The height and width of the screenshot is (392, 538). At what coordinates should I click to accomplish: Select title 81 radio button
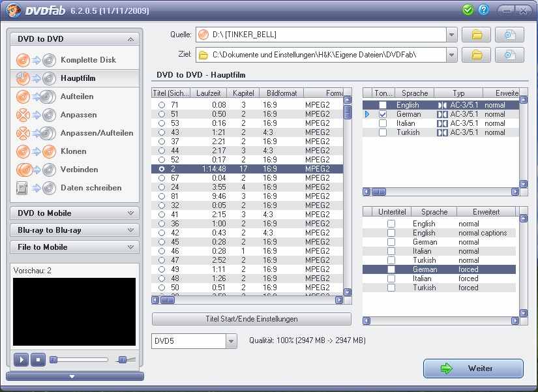coord(162,196)
